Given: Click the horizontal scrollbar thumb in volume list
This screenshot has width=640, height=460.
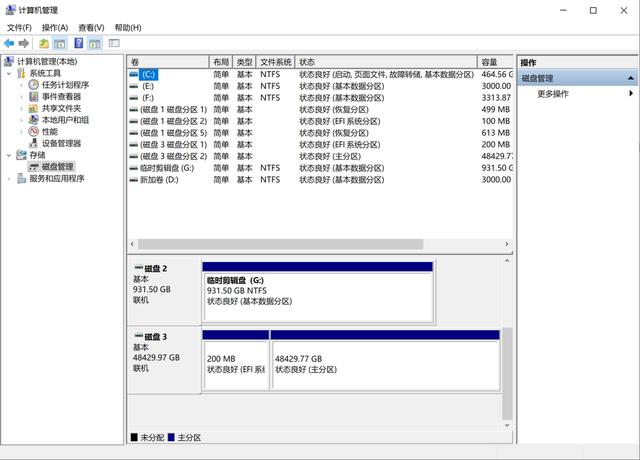Looking at the screenshot, I should point(281,244).
